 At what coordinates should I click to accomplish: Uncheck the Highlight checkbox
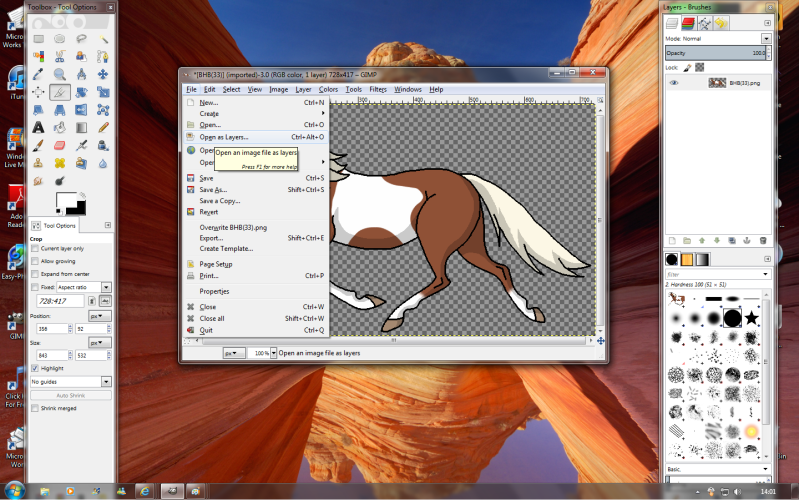tap(35, 368)
